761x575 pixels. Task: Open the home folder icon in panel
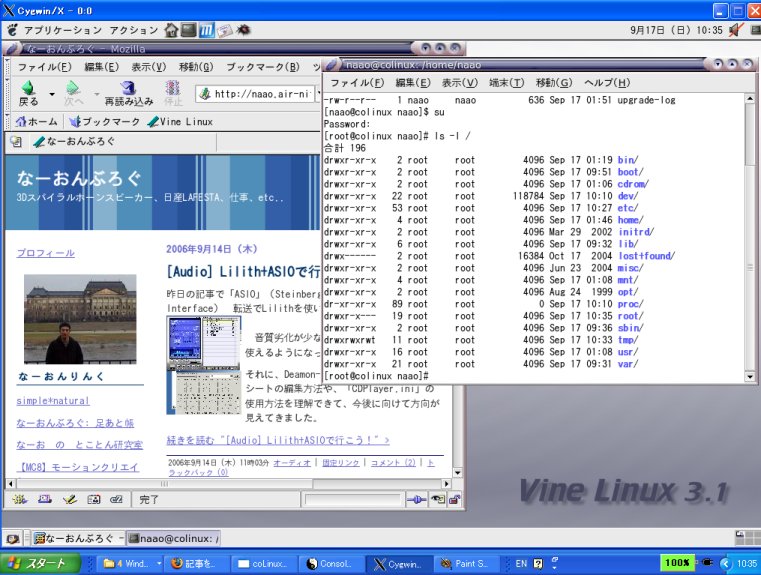[171, 30]
